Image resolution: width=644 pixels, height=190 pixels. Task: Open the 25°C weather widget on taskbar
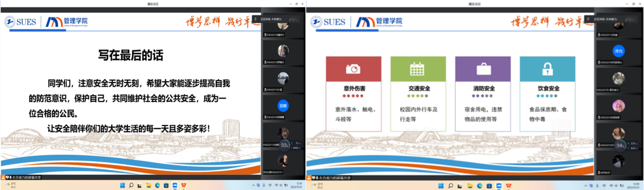pyautogui.click(x=10, y=185)
